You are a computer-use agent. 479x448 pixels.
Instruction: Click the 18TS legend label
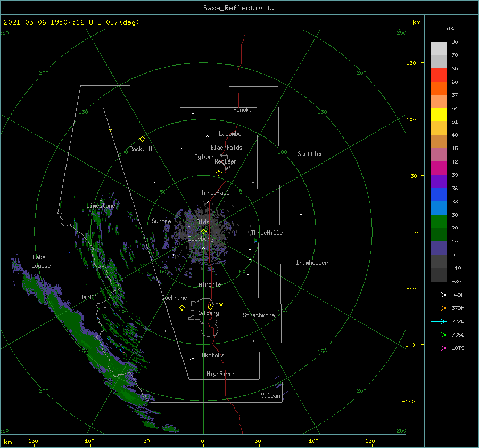pos(458,348)
